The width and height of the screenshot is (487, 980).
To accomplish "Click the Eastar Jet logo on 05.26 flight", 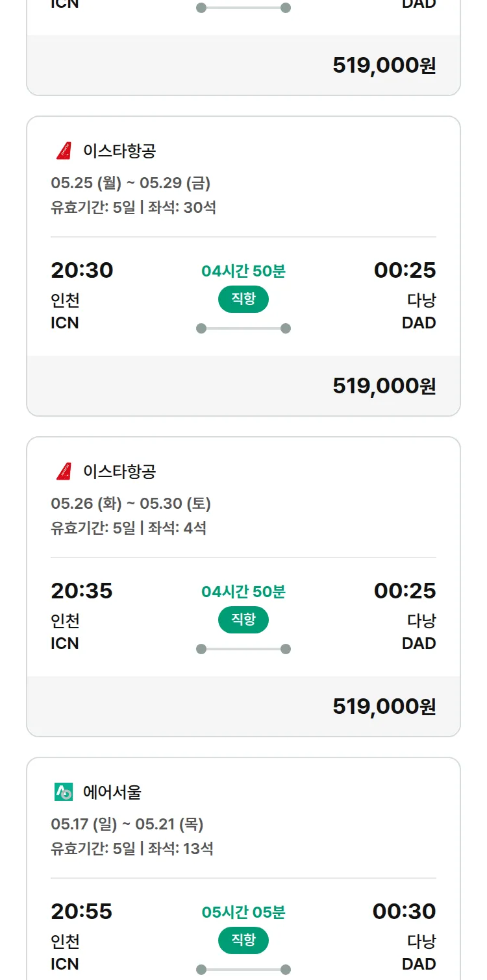I will 64,471.
